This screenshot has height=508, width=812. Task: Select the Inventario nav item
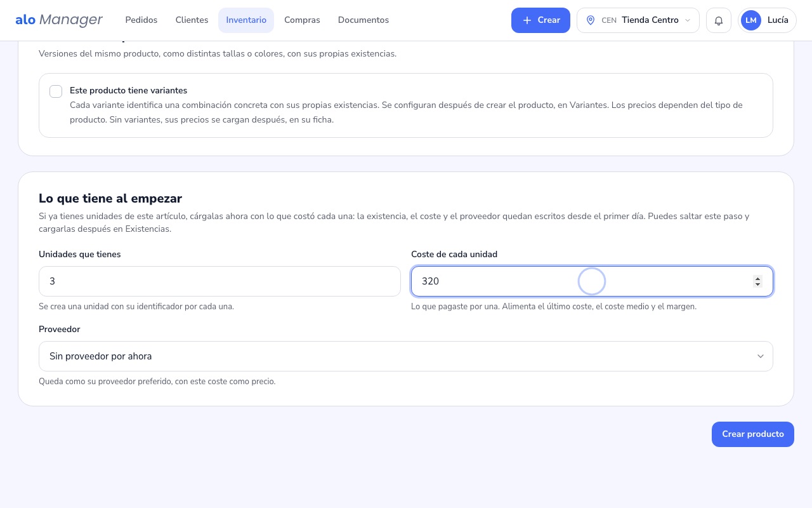(246, 20)
